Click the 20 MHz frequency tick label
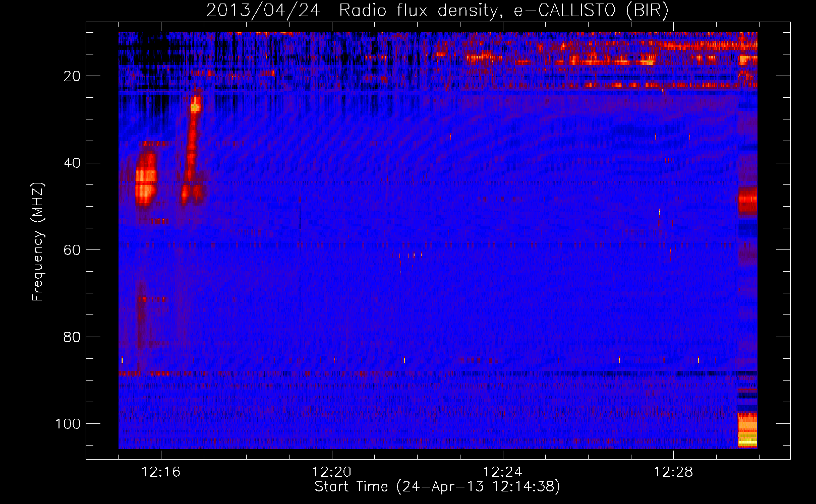816x504 pixels. point(72,76)
